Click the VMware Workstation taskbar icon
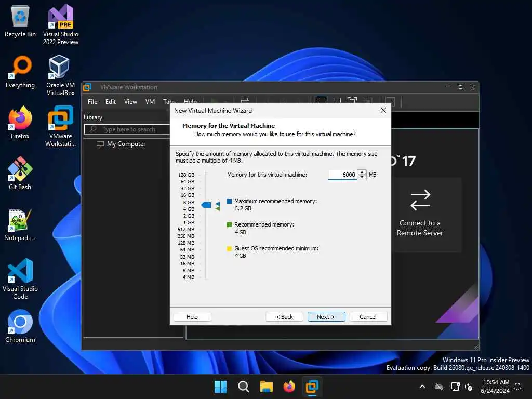The width and height of the screenshot is (532, 399). coord(312,387)
